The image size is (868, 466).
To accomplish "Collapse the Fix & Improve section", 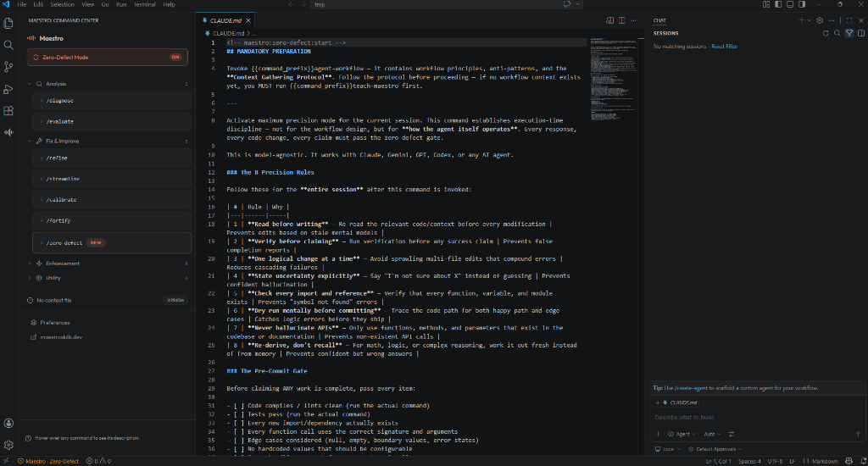I will pos(108,141).
